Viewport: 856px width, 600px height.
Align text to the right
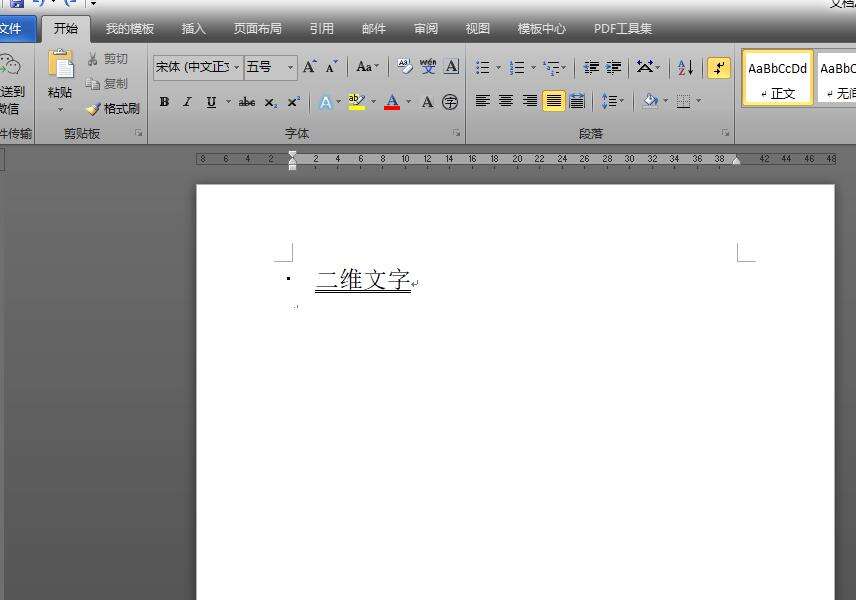(530, 101)
